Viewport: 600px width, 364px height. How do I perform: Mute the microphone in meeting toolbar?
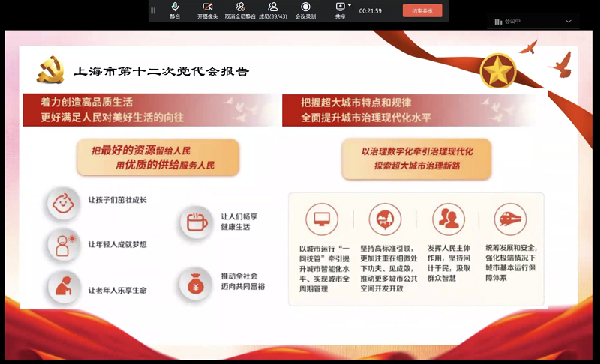pyautogui.click(x=175, y=10)
